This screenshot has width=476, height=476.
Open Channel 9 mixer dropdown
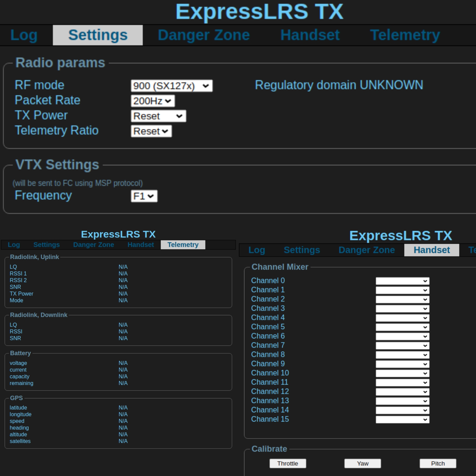click(x=402, y=364)
